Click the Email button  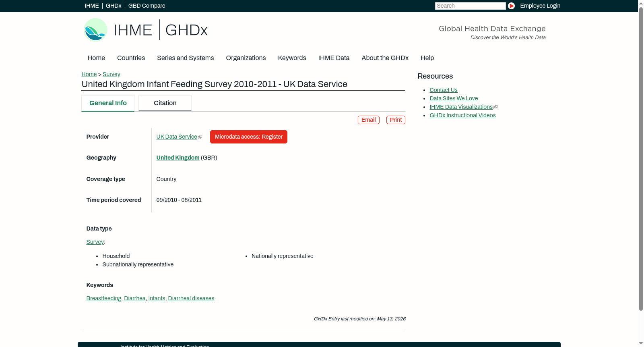click(x=369, y=120)
